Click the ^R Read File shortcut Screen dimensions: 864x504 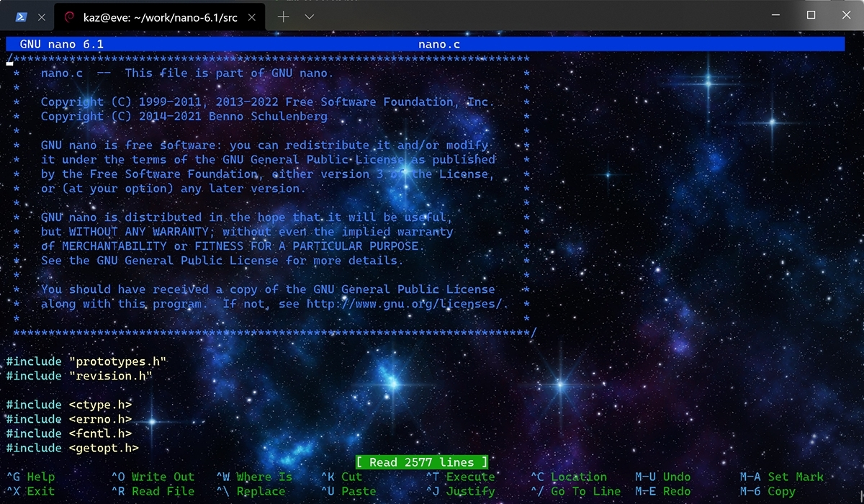coord(153,491)
